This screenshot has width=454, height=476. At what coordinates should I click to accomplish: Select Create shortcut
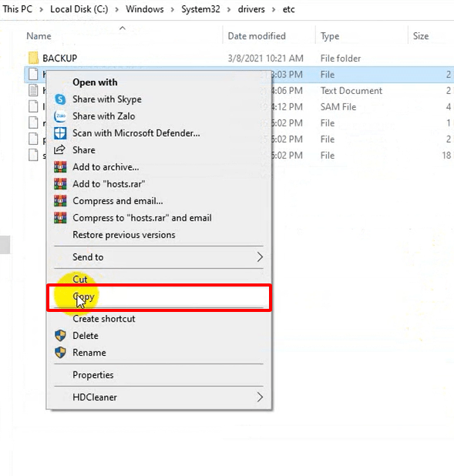tap(159, 319)
